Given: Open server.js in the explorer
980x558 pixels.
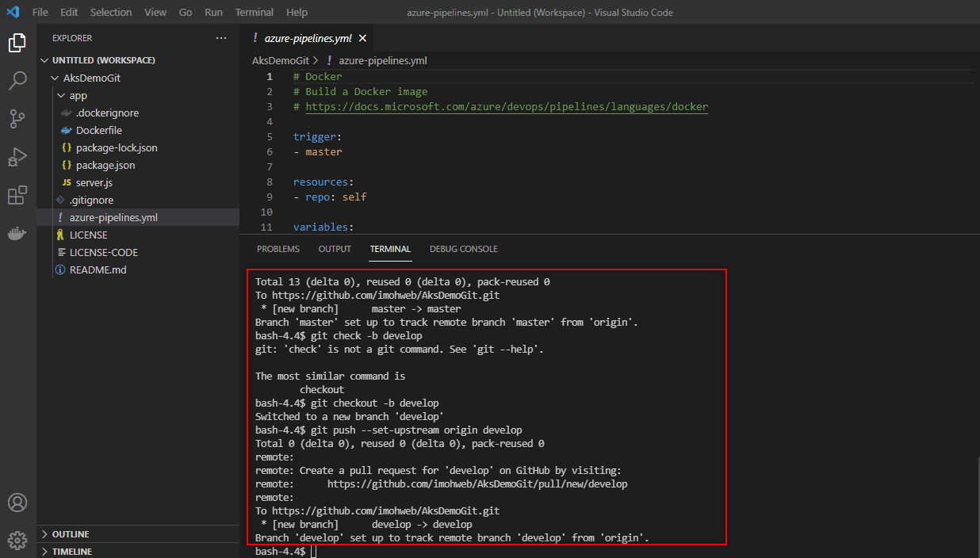Looking at the screenshot, I should click(138, 183).
